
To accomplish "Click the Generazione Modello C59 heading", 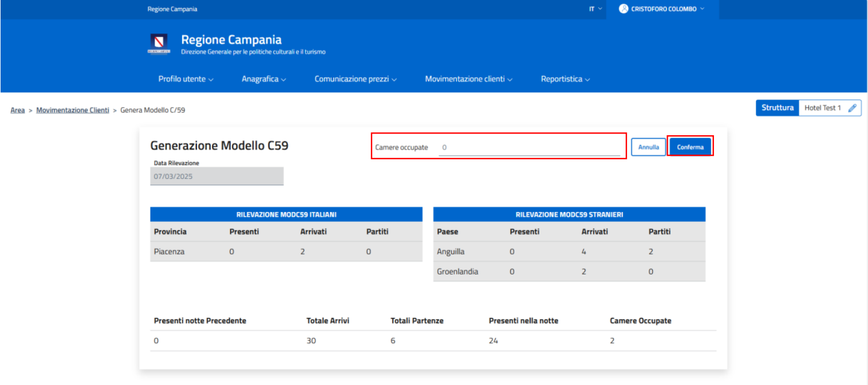I will pos(219,146).
